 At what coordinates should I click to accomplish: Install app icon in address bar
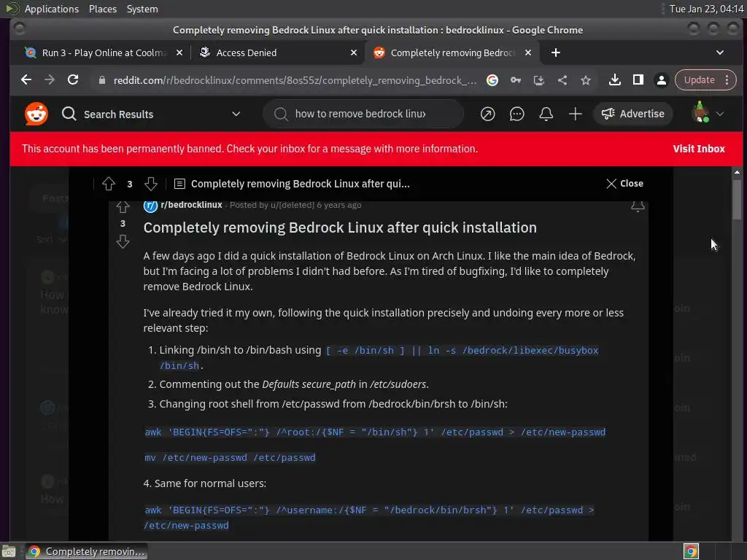pos(539,80)
